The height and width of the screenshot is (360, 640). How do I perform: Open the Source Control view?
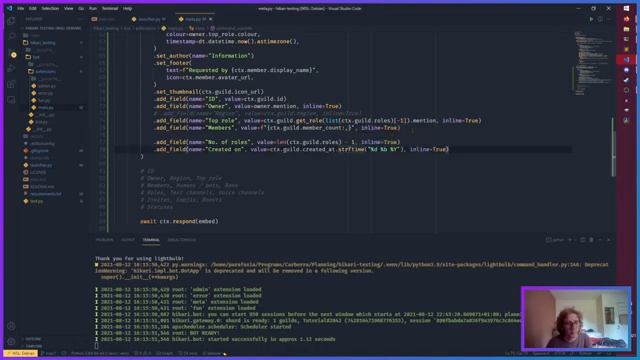pyautogui.click(x=11, y=53)
